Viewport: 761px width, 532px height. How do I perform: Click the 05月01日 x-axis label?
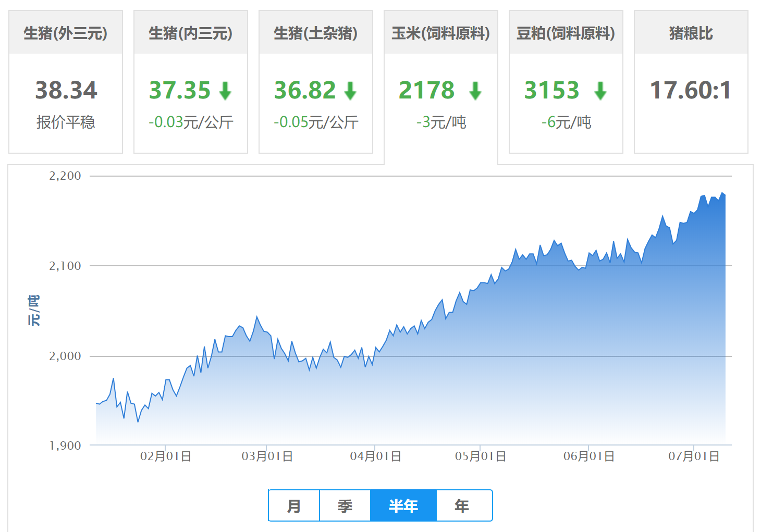(481, 456)
